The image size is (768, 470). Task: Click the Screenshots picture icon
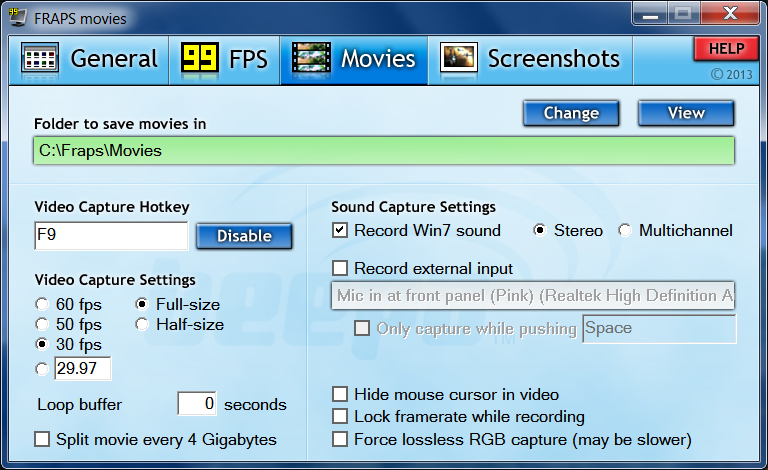pyautogui.click(x=458, y=58)
